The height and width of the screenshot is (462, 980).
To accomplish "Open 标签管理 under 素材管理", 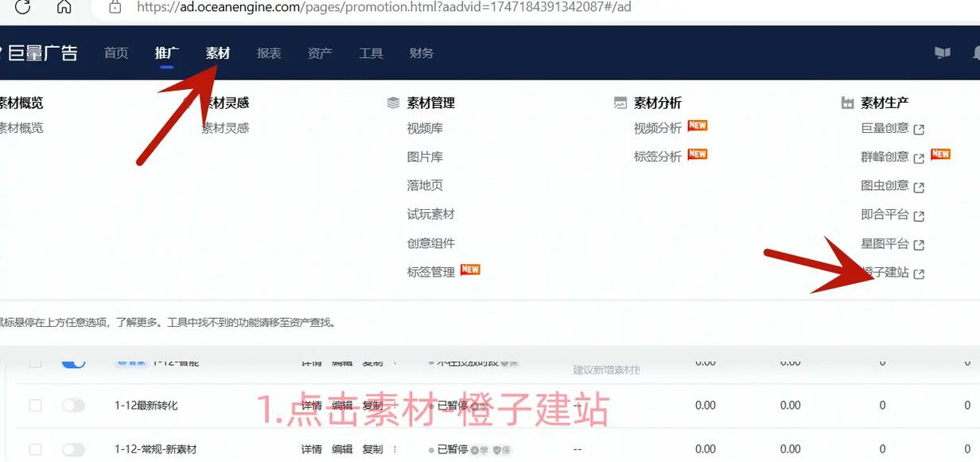I will tap(430, 272).
